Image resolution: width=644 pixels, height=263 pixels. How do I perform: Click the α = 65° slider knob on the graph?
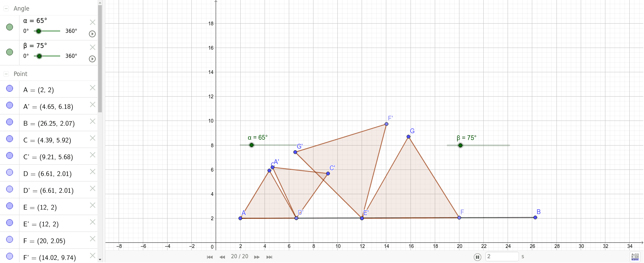click(252, 145)
